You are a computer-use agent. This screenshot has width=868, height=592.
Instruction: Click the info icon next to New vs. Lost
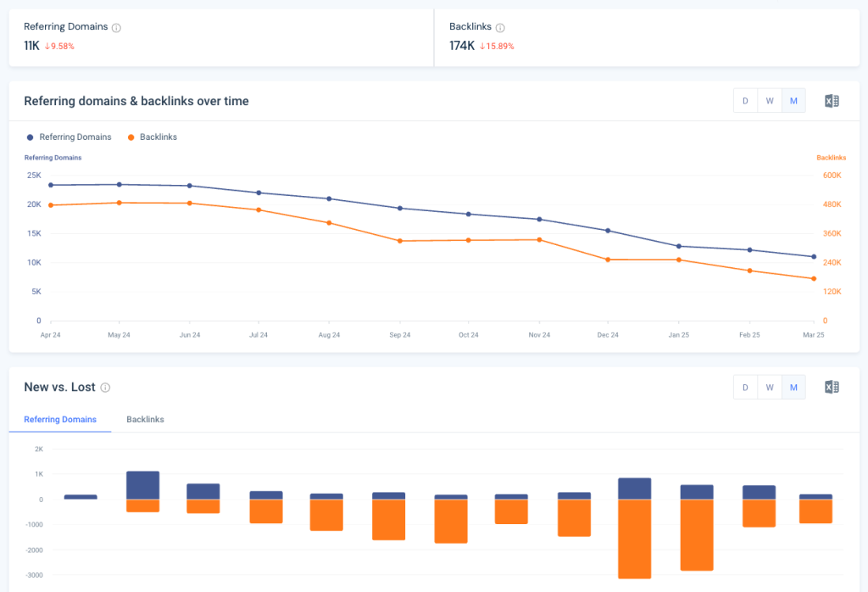pos(105,388)
